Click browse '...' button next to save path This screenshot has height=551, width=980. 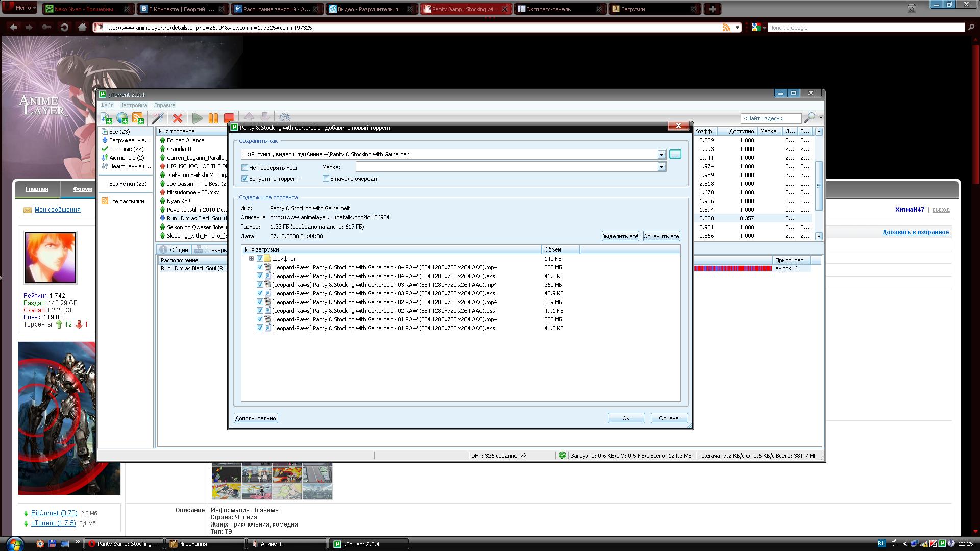(675, 154)
